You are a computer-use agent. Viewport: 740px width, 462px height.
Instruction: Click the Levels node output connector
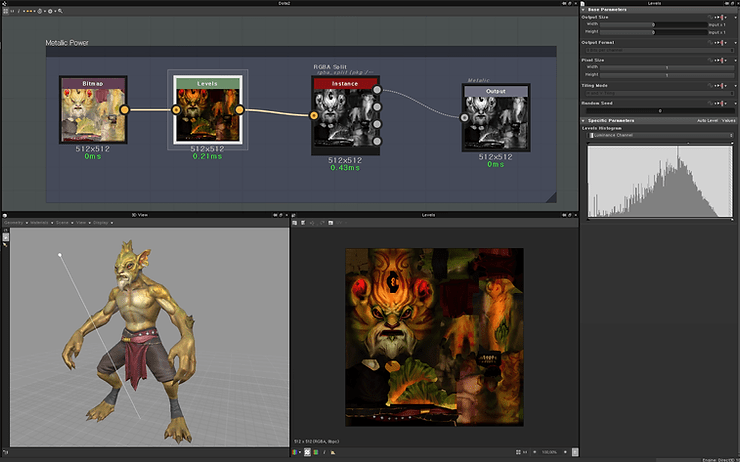pos(240,110)
